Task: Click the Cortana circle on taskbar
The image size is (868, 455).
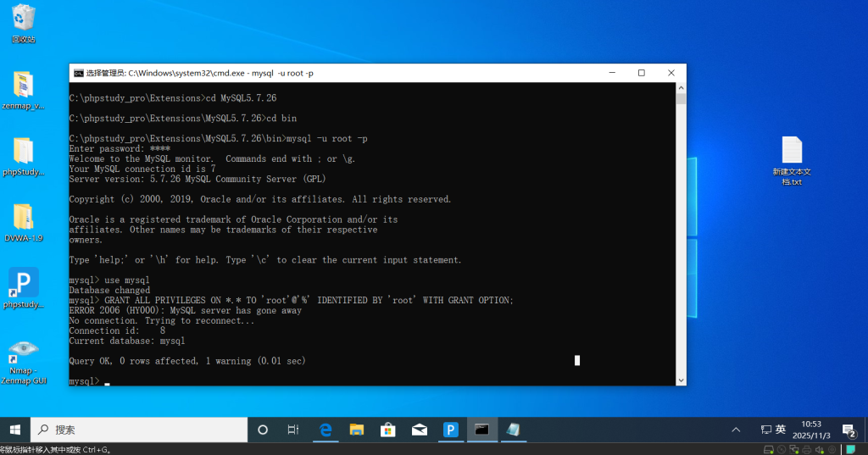Action: [263, 430]
